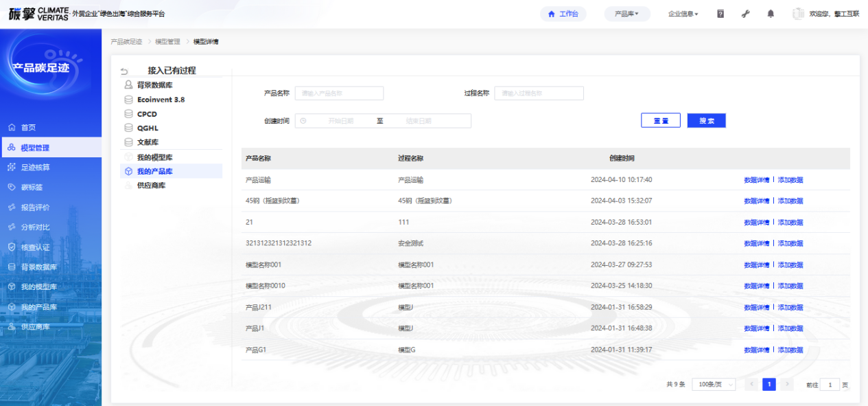This screenshot has height=406, width=868.
Task: Click the 共 9 条 total count text
Action: coord(676,385)
